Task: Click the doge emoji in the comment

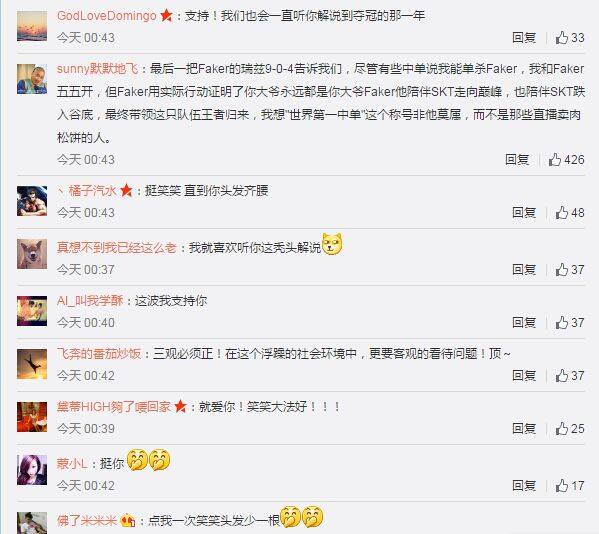Action: click(332, 244)
